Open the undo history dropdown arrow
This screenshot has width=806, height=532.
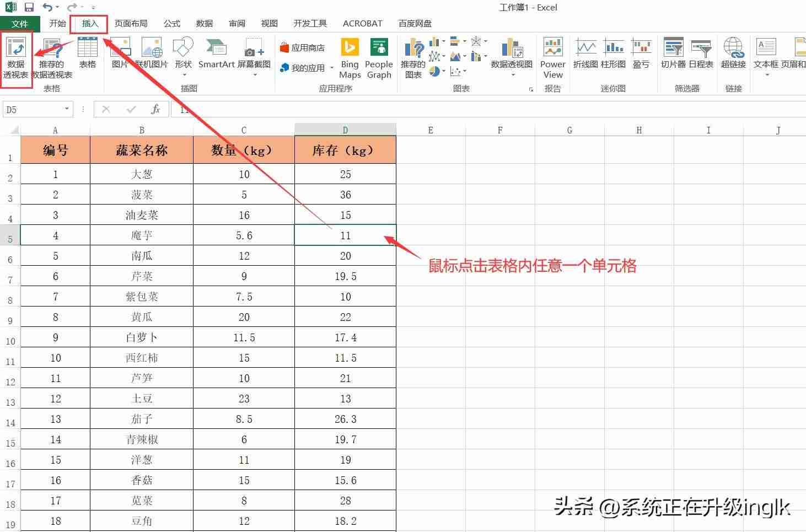tap(57, 8)
